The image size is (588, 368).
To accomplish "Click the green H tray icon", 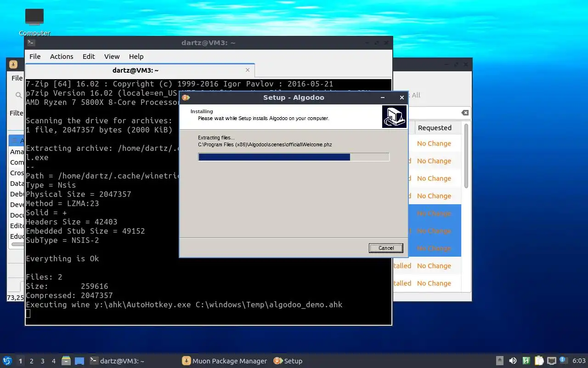I will point(526,361).
